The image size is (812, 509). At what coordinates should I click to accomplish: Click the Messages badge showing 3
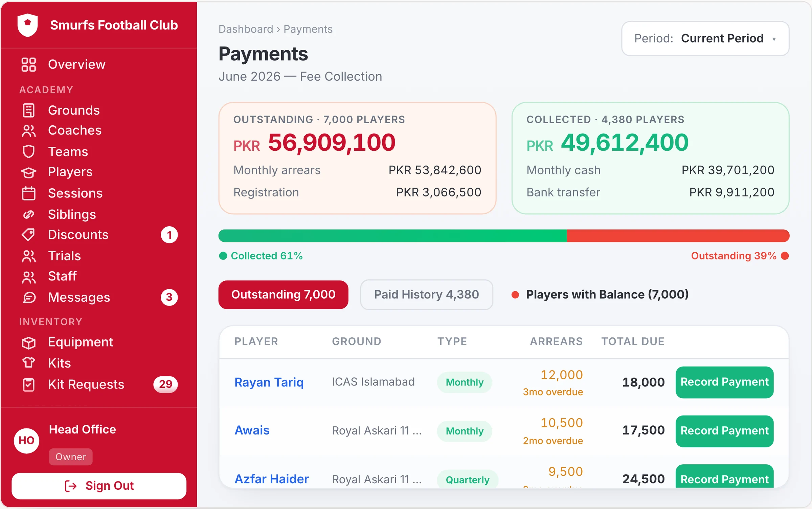169,297
